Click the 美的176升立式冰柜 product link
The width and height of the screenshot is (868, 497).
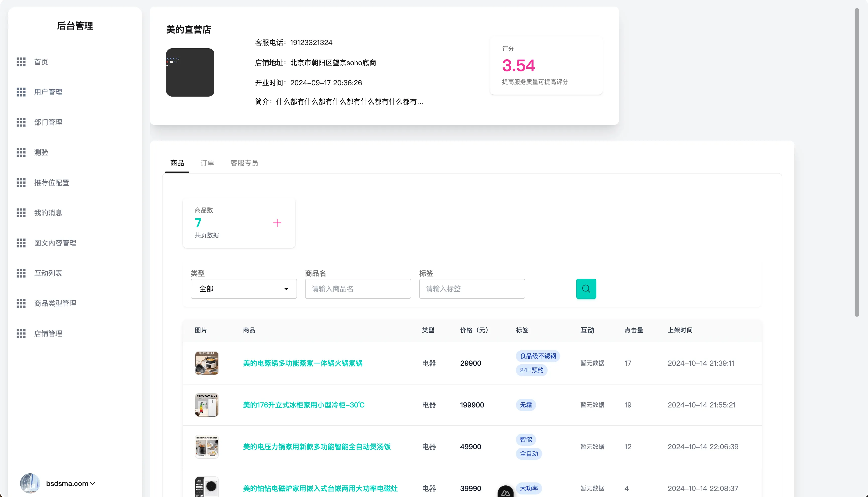pos(303,405)
